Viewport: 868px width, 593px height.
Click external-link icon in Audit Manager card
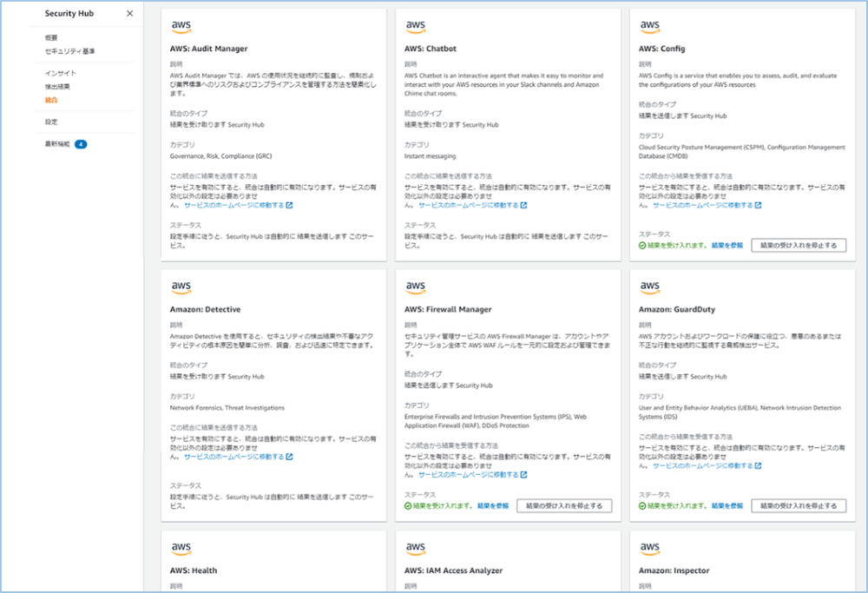[x=290, y=205]
